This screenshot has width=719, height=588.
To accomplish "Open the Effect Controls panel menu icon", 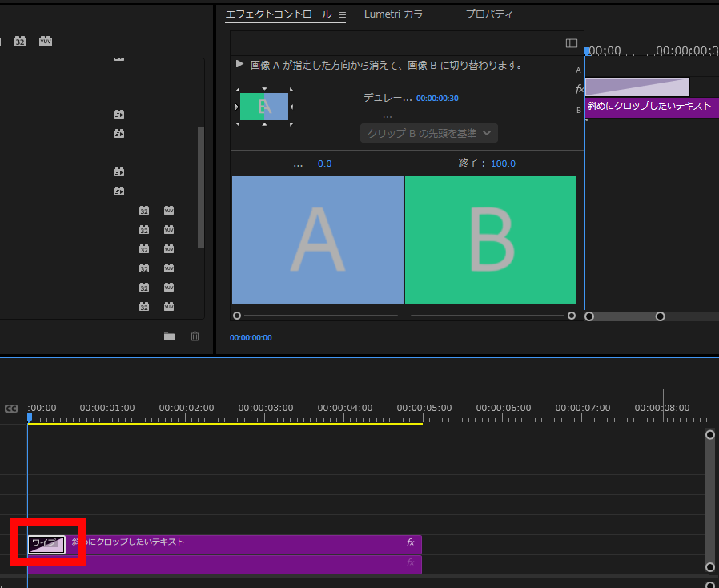I will [x=342, y=14].
